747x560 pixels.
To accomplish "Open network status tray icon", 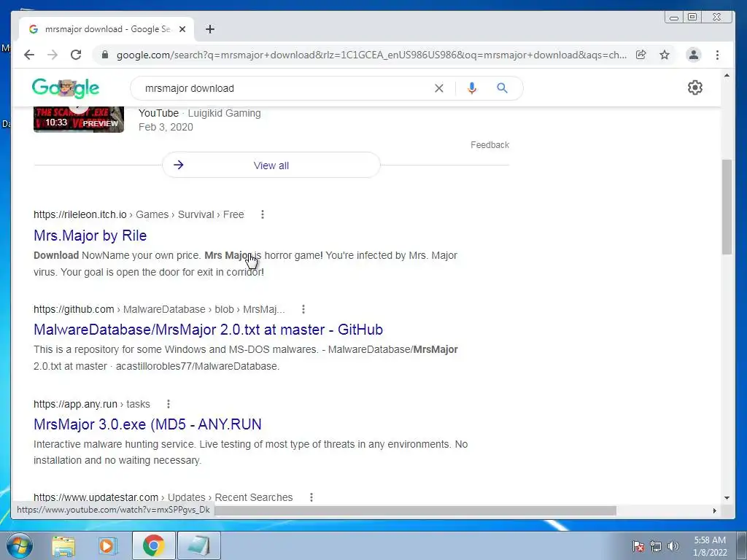I will pos(656,546).
